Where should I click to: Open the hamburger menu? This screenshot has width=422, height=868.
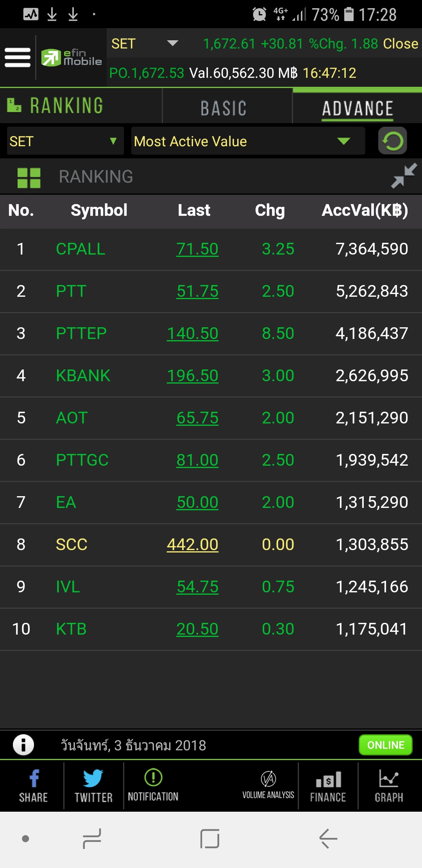click(x=18, y=57)
